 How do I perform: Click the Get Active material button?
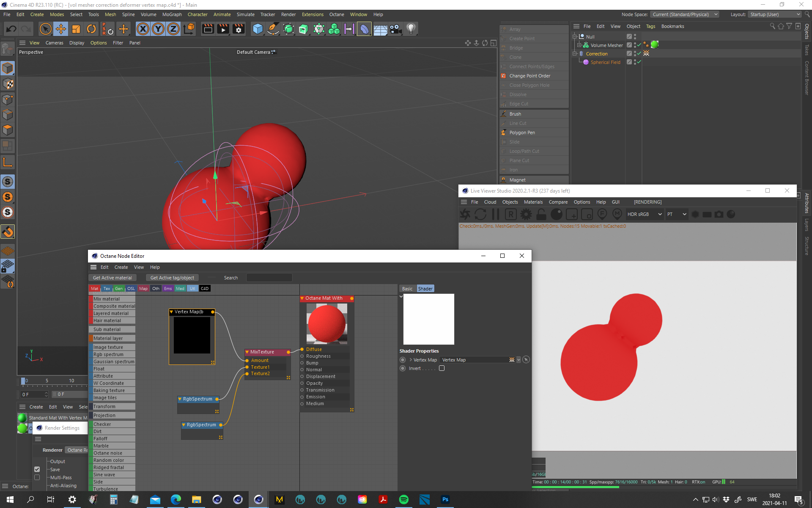click(112, 278)
